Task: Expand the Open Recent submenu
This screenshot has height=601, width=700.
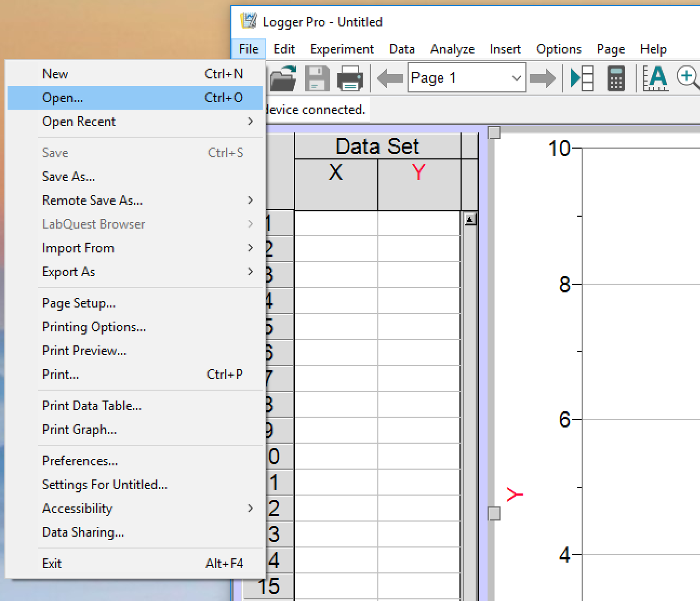Action: click(x=135, y=122)
